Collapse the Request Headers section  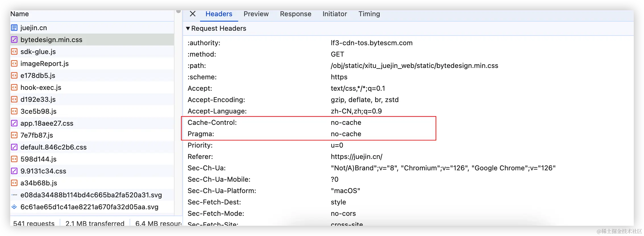[188, 28]
